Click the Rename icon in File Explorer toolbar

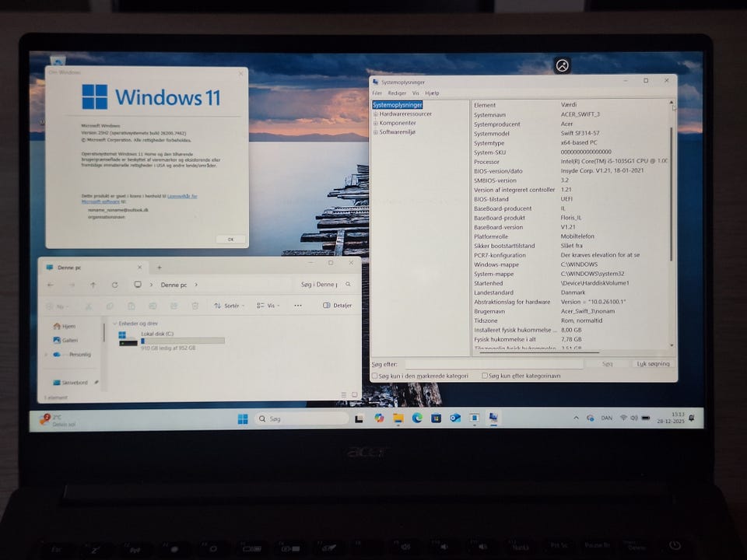pyautogui.click(x=153, y=306)
